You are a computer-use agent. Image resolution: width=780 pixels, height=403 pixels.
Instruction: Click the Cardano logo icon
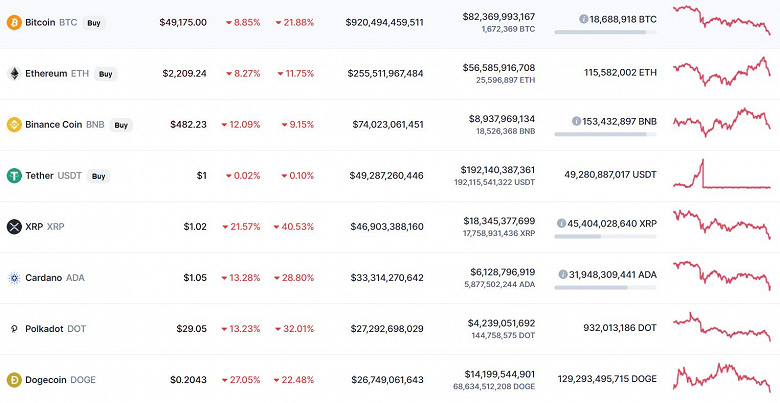tap(14, 278)
